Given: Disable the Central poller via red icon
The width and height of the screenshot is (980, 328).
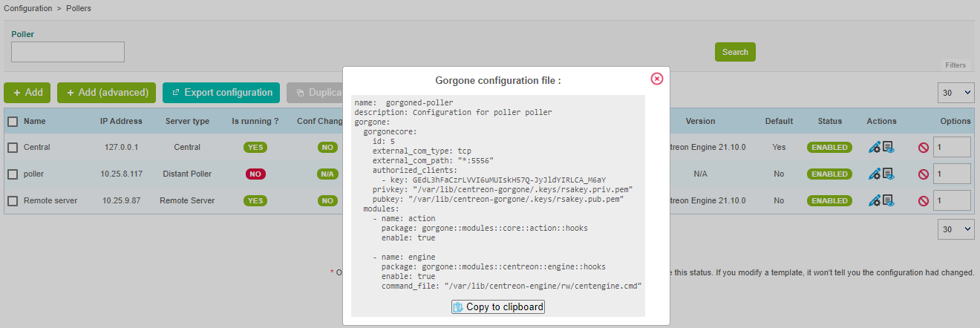Looking at the screenshot, I should [x=923, y=148].
